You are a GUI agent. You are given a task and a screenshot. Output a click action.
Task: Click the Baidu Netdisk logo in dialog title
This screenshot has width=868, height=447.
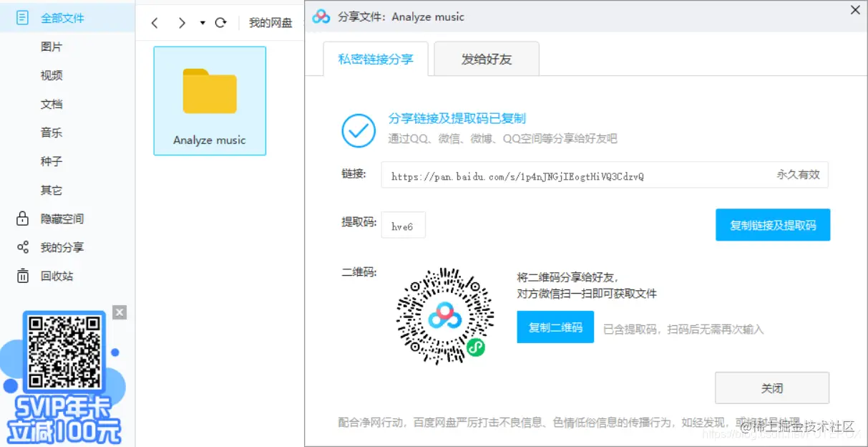(x=321, y=16)
